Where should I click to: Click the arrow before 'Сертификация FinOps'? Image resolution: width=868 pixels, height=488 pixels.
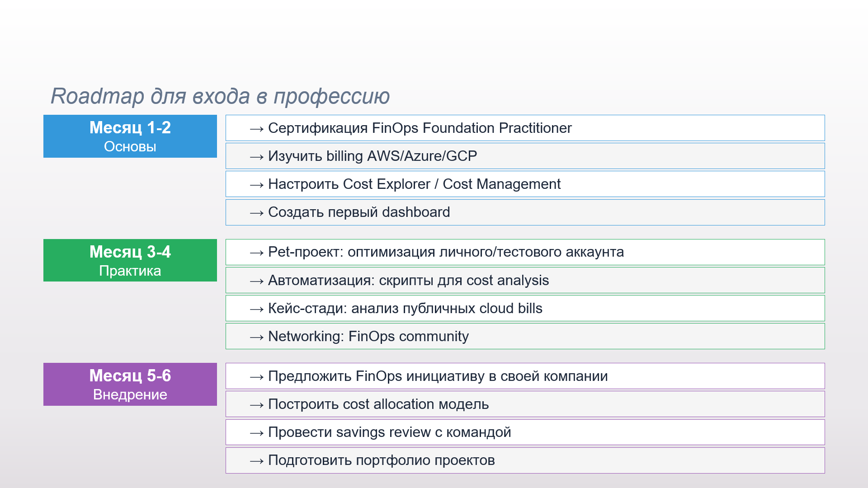point(257,129)
